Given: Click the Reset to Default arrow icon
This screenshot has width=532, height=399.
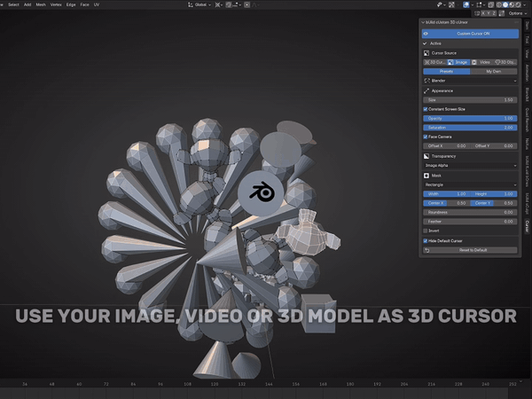Looking at the screenshot, I should tap(427, 250).
